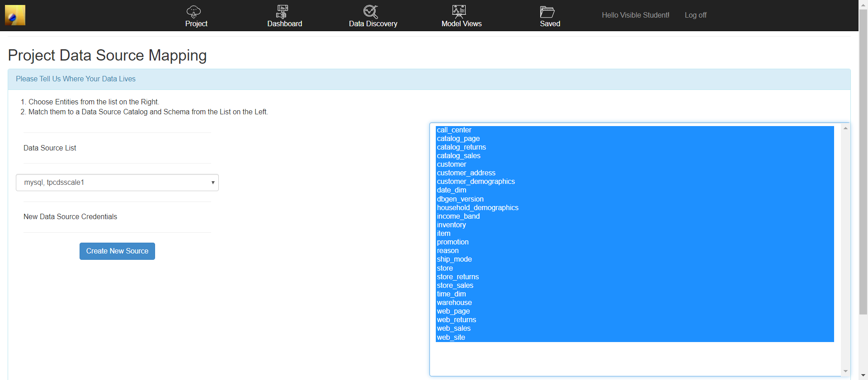Viewport: 868px width, 380px height.
Task: Click the Model Views icon
Action: (x=459, y=11)
